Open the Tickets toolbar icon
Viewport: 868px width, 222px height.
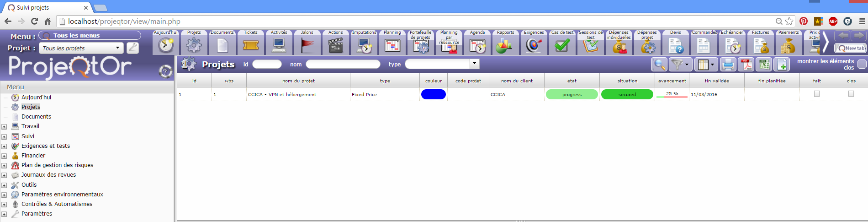click(x=251, y=45)
